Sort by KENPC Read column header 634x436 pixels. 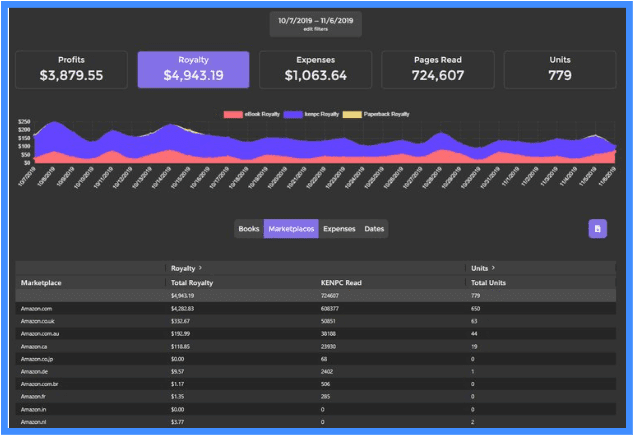coord(341,283)
